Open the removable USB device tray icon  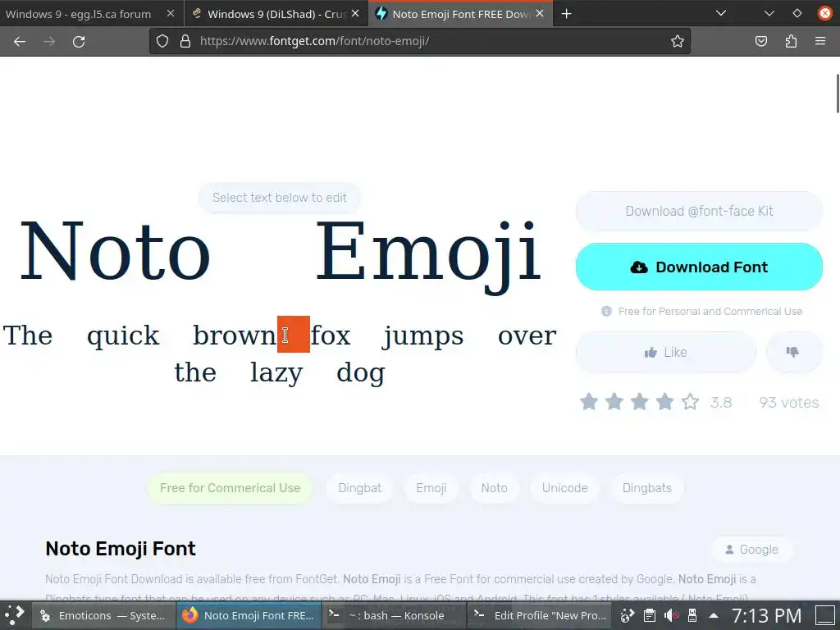(692, 615)
